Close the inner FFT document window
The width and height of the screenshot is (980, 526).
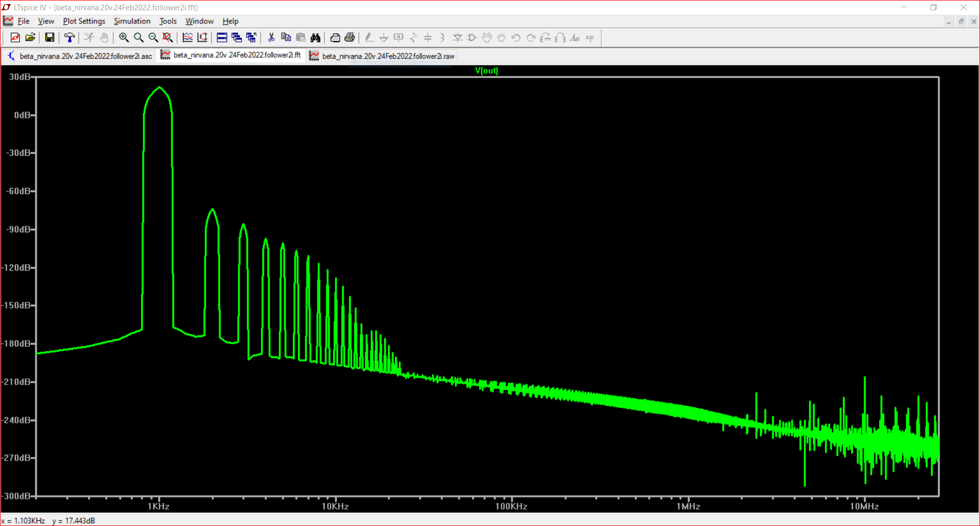[973, 21]
